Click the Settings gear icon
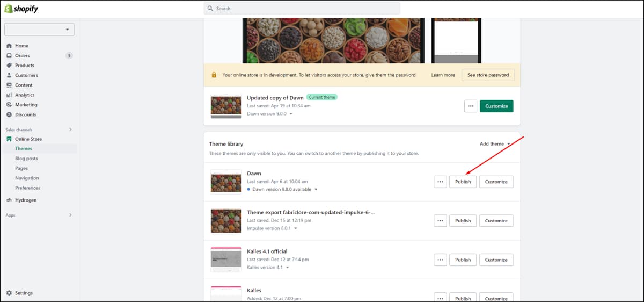 pyautogui.click(x=9, y=293)
